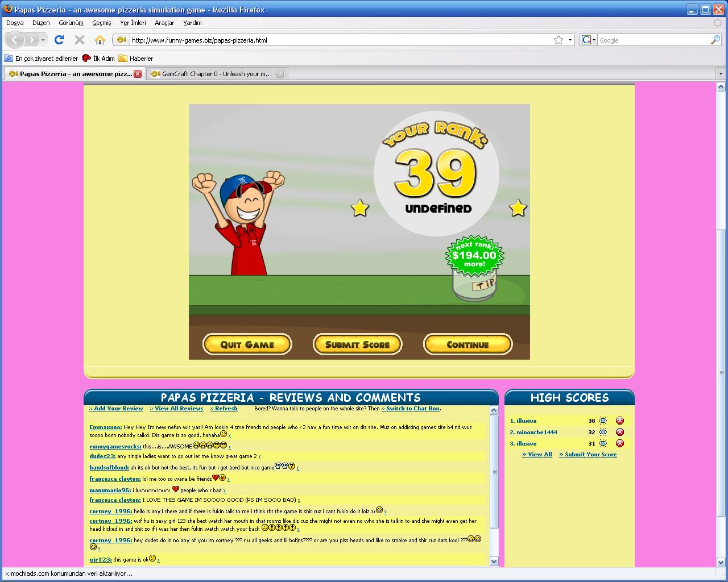Open the Geçmiş menu
This screenshot has width=728, height=582.
102,23
